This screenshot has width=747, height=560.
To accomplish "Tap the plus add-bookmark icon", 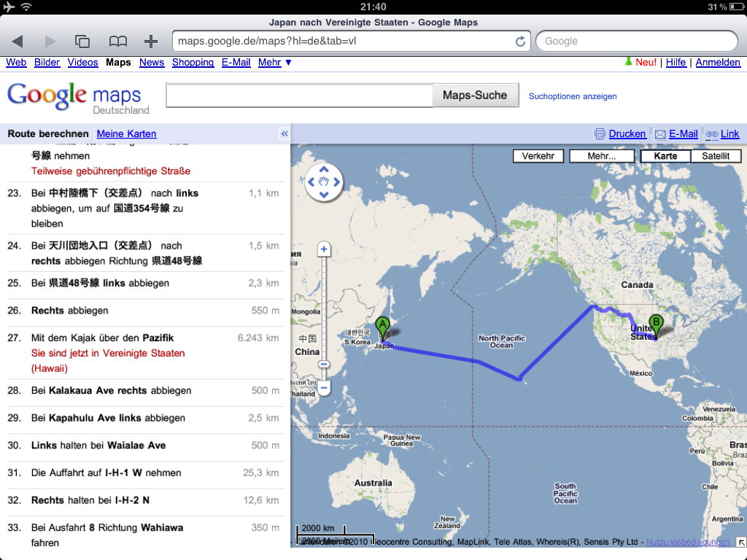I will (151, 42).
